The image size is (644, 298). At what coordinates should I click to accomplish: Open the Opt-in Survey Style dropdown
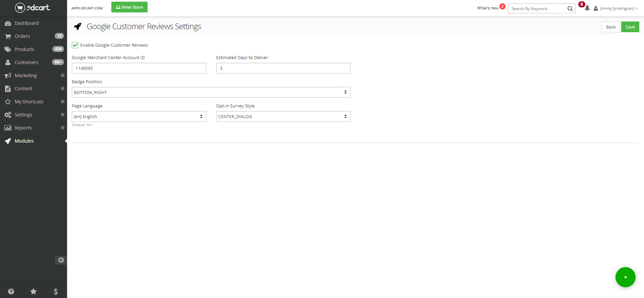click(x=283, y=116)
